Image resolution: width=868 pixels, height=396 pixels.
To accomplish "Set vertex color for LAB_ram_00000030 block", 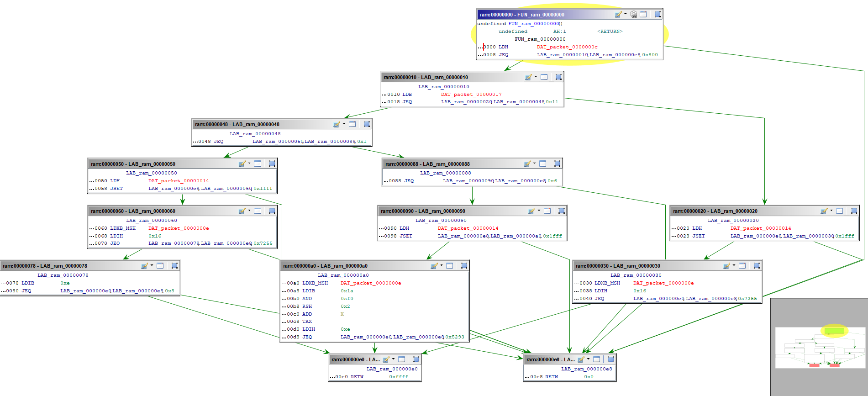I will pyautogui.click(x=726, y=266).
